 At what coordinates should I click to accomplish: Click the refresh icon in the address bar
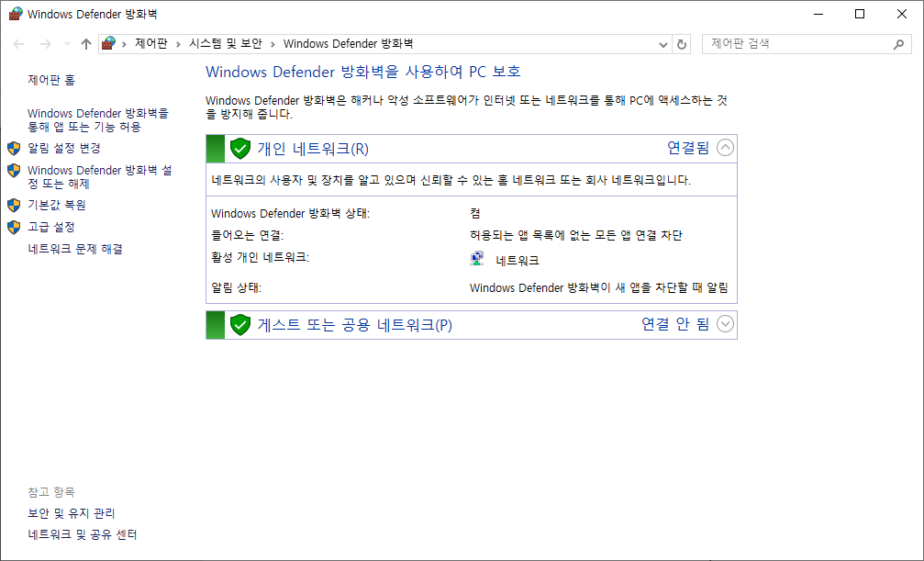(x=680, y=43)
